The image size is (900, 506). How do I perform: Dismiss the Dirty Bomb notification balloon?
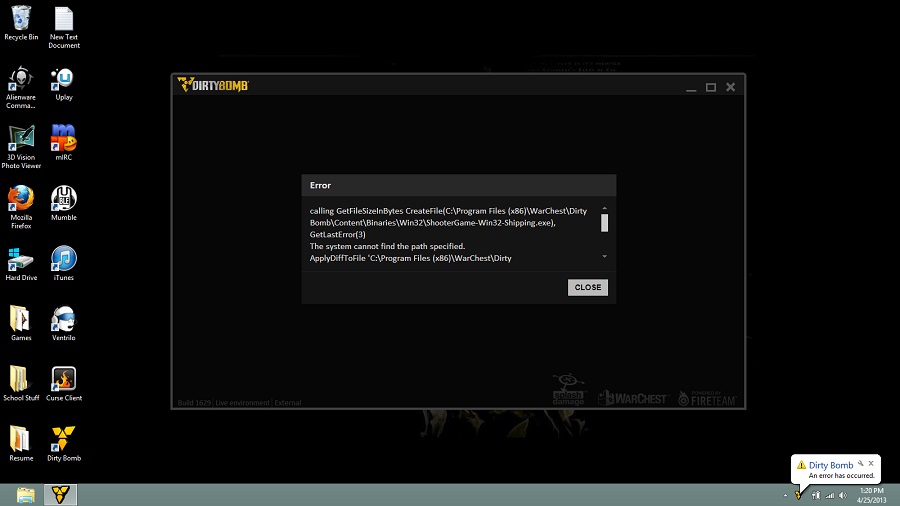coord(871,464)
